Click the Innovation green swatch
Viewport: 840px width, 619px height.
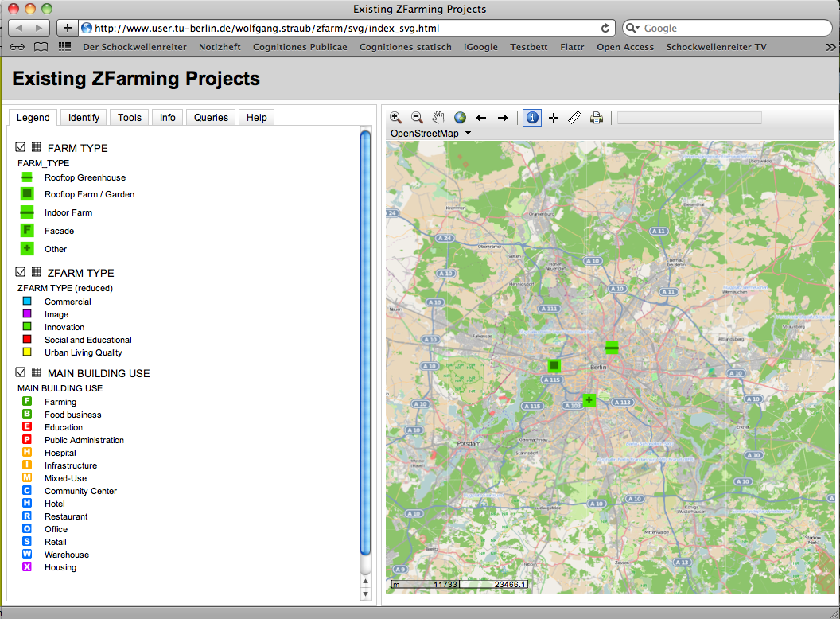coord(27,326)
